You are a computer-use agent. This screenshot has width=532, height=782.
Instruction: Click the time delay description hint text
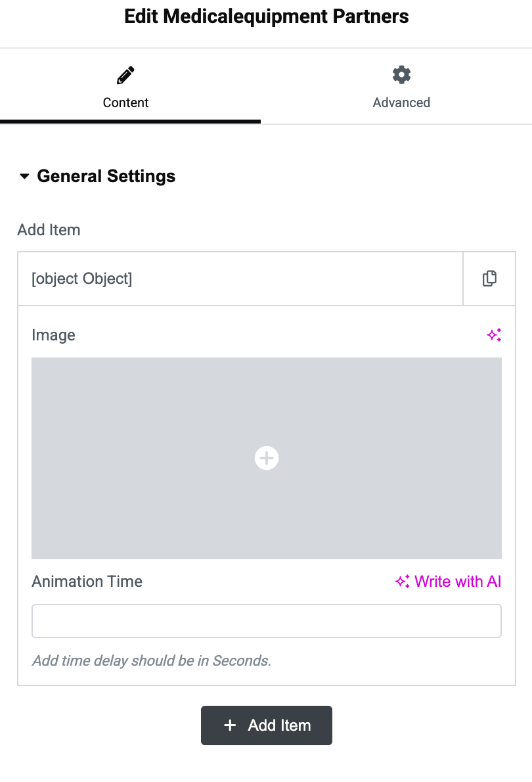[152, 660]
